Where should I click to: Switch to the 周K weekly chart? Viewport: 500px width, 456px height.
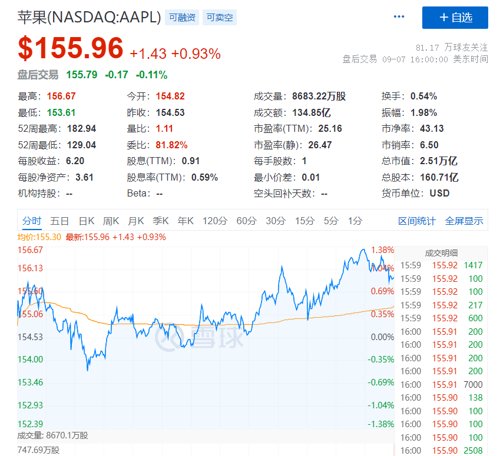tap(111, 221)
